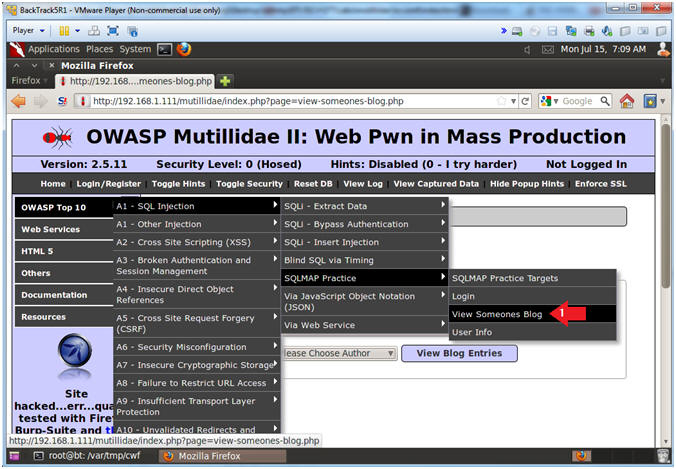Click the View Blog Entries button
The height and width of the screenshot is (469, 676).
coord(459,353)
